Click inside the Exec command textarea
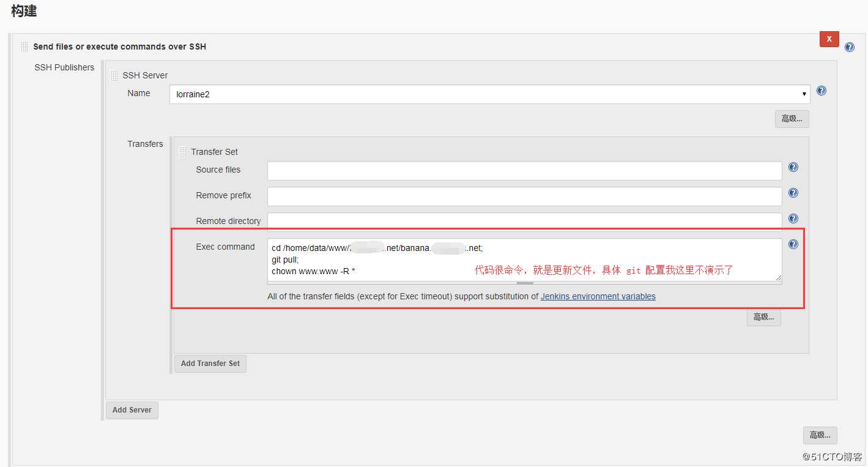This screenshot has height=467, width=868. pos(524,260)
